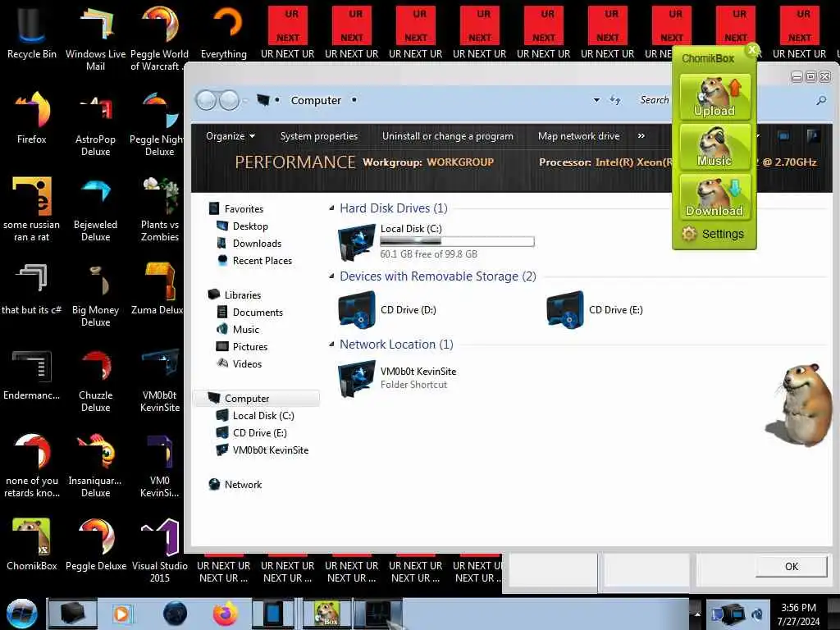Click the OK button
The height and width of the screenshot is (630, 840).
(x=792, y=566)
